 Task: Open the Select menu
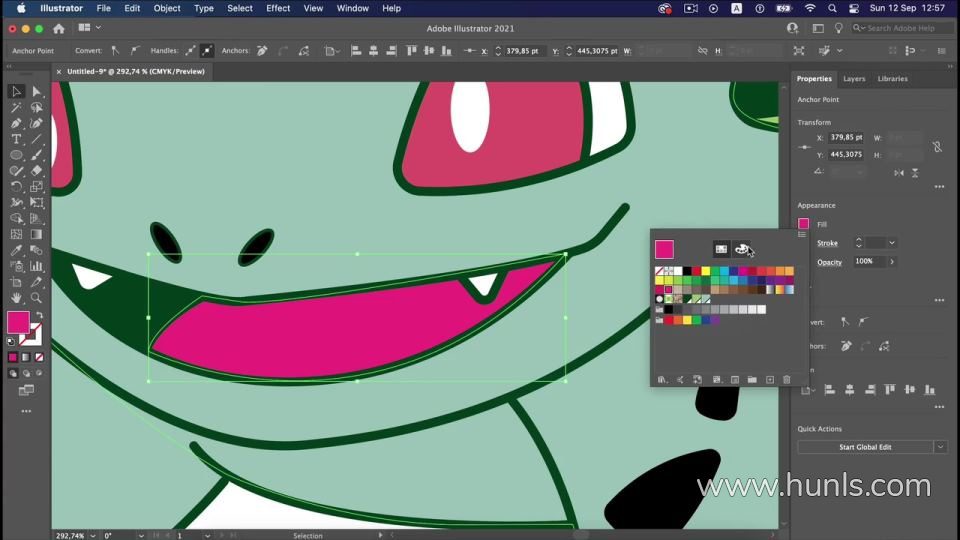tap(239, 9)
